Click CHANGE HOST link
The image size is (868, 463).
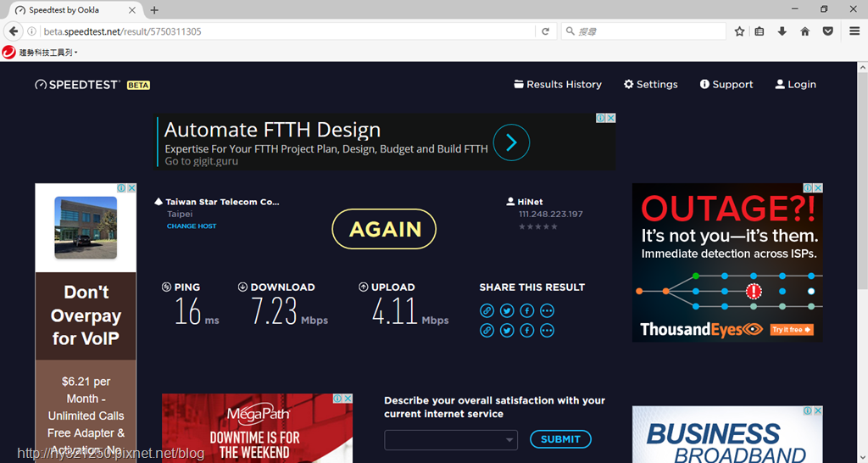[192, 226]
